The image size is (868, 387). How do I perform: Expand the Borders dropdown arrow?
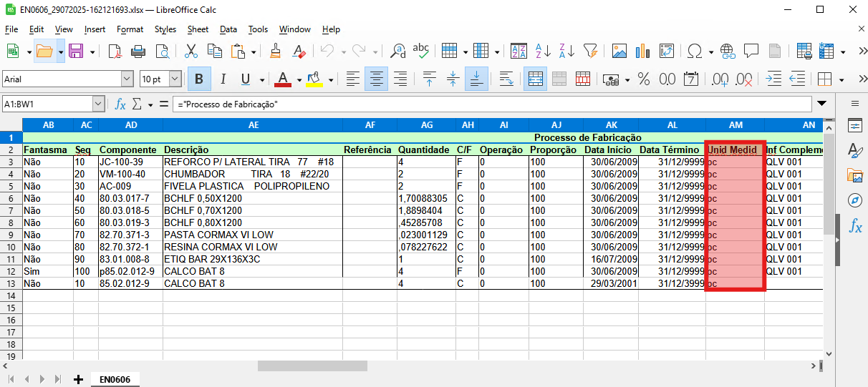(x=842, y=79)
